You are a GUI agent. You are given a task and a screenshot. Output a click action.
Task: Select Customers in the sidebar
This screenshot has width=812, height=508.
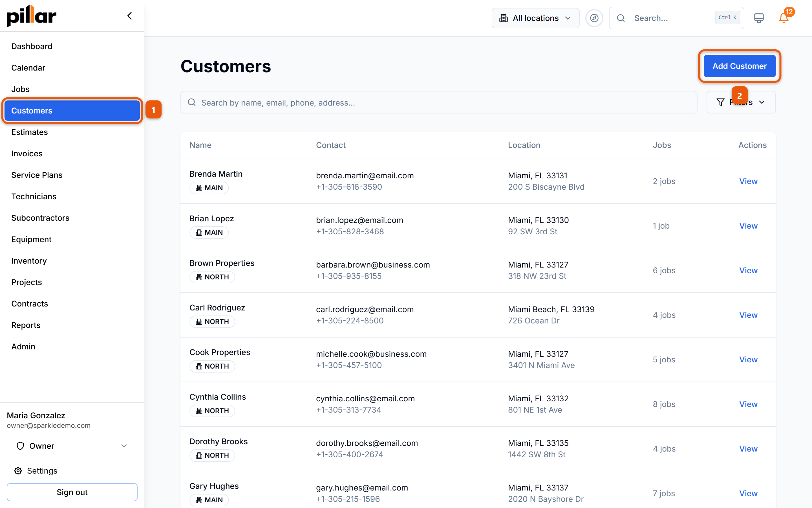coord(72,111)
